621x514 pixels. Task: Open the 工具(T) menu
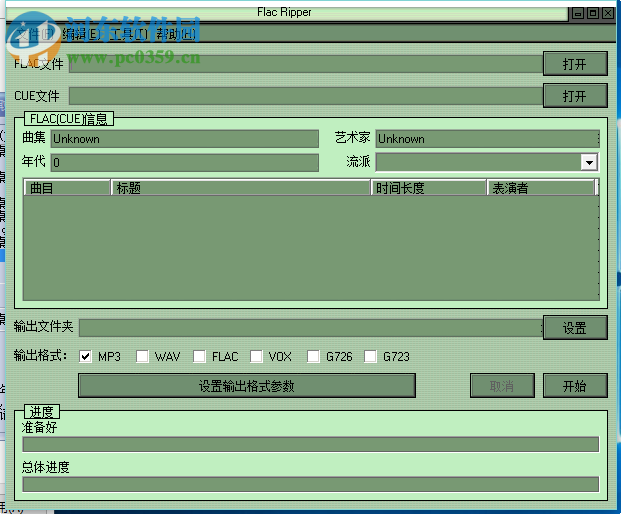click(x=128, y=34)
